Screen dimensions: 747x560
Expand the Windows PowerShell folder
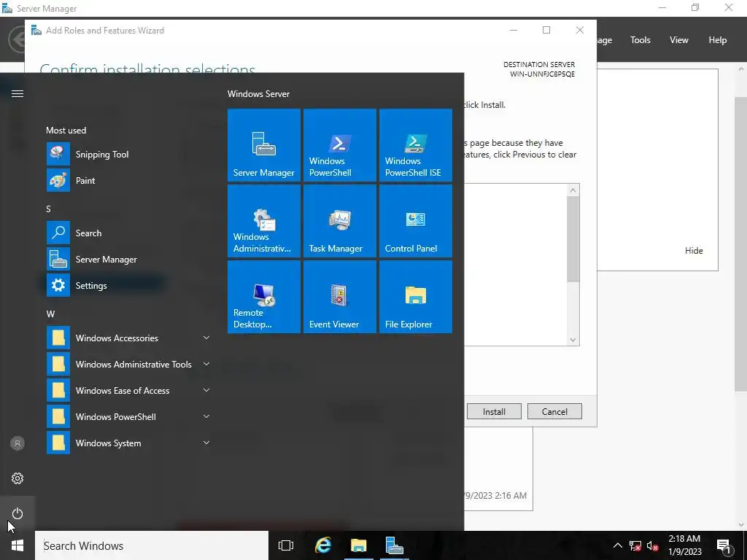[128, 416]
